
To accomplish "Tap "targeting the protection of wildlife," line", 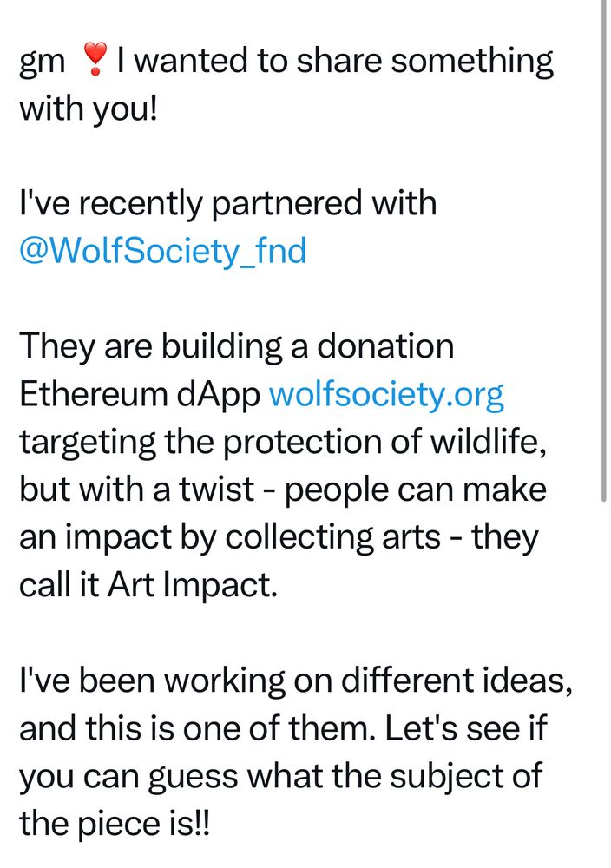I will pyautogui.click(x=283, y=443).
